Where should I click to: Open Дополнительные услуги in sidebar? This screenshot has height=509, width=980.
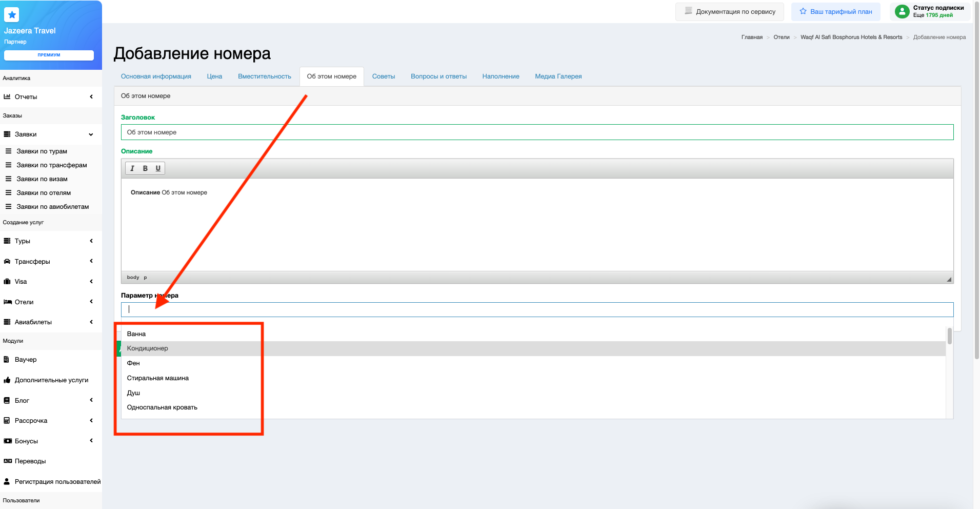[51, 380]
